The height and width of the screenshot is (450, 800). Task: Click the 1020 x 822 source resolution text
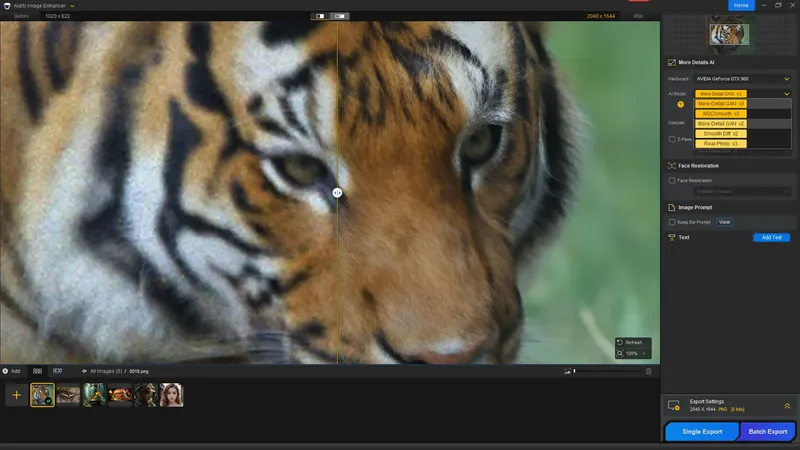[x=58, y=16]
